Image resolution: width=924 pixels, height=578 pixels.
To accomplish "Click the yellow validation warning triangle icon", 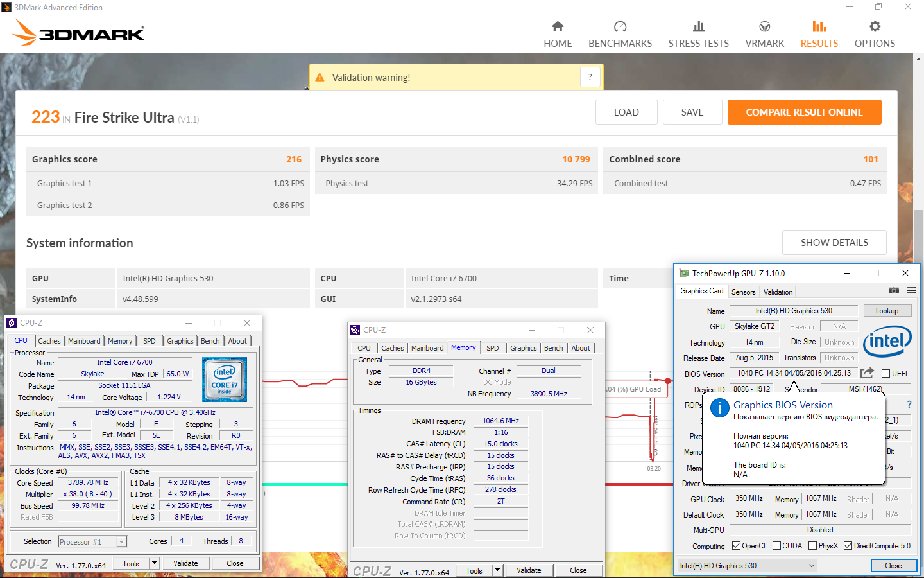I will tap(320, 78).
